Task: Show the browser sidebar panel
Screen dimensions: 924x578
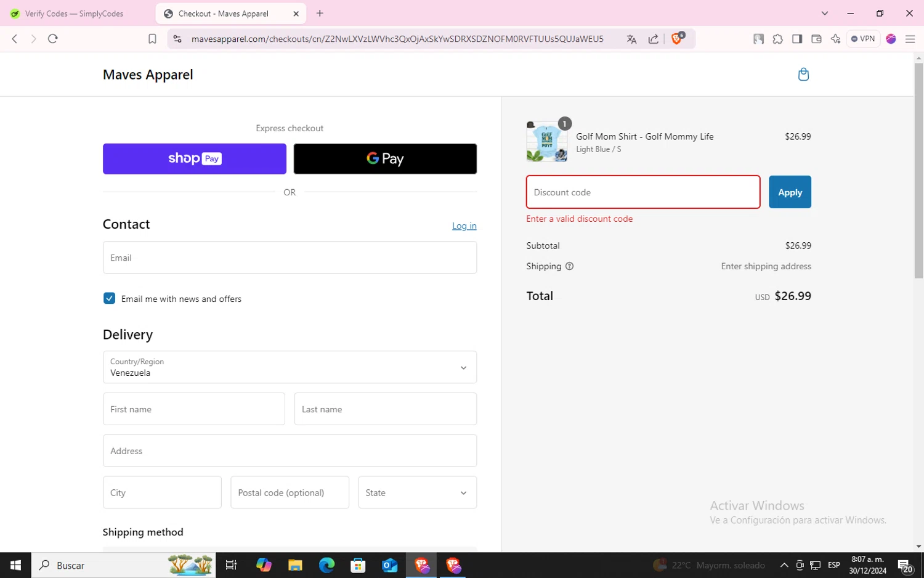Action: point(797,39)
